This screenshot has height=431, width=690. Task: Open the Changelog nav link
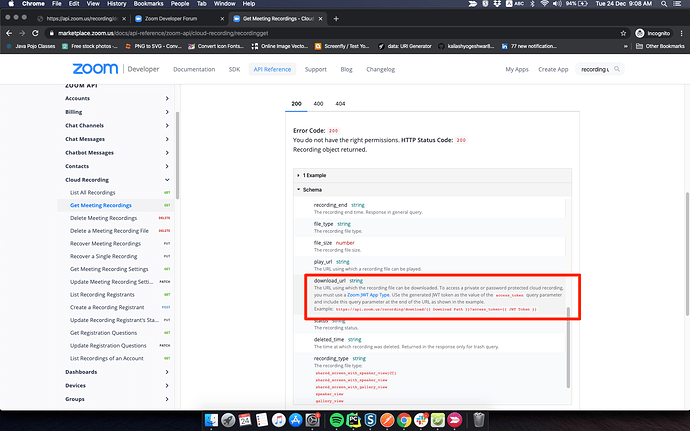381,69
